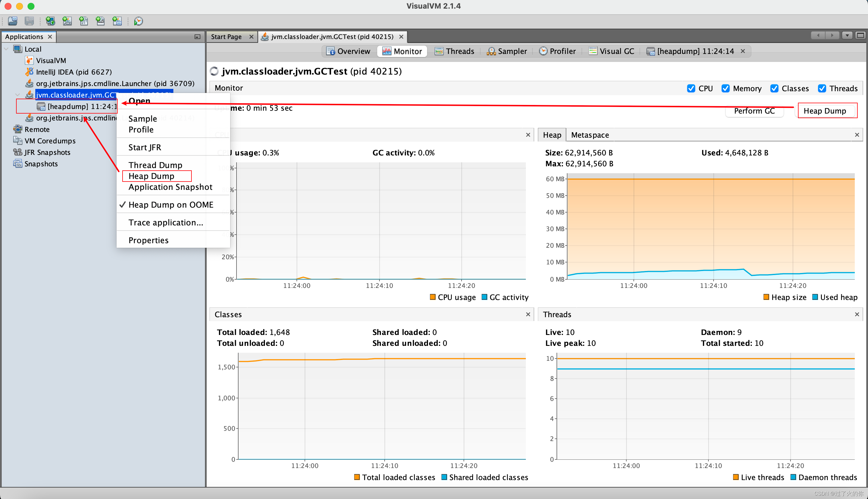Open the document list dropdown arrow
The height and width of the screenshot is (499, 868).
[847, 36]
